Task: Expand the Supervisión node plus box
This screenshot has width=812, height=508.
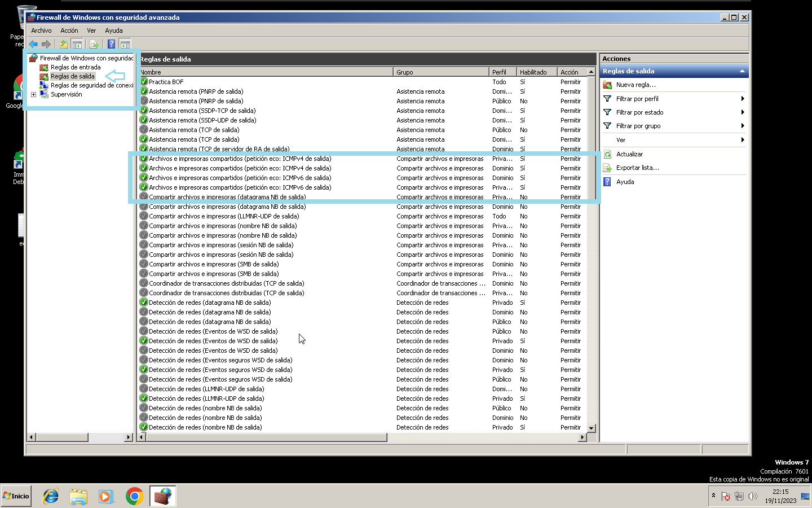Action: (33, 94)
